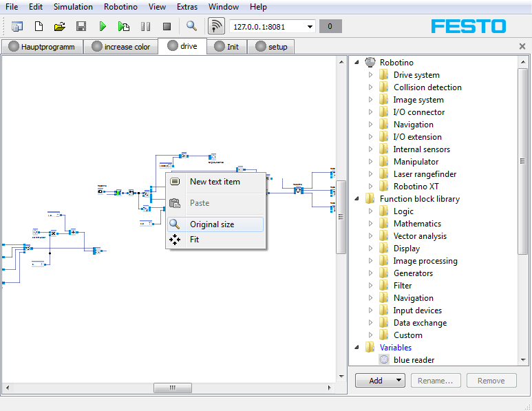The height and width of the screenshot is (411, 532).
Task: Select the Laser rangefinder folder icon
Action: [384, 174]
